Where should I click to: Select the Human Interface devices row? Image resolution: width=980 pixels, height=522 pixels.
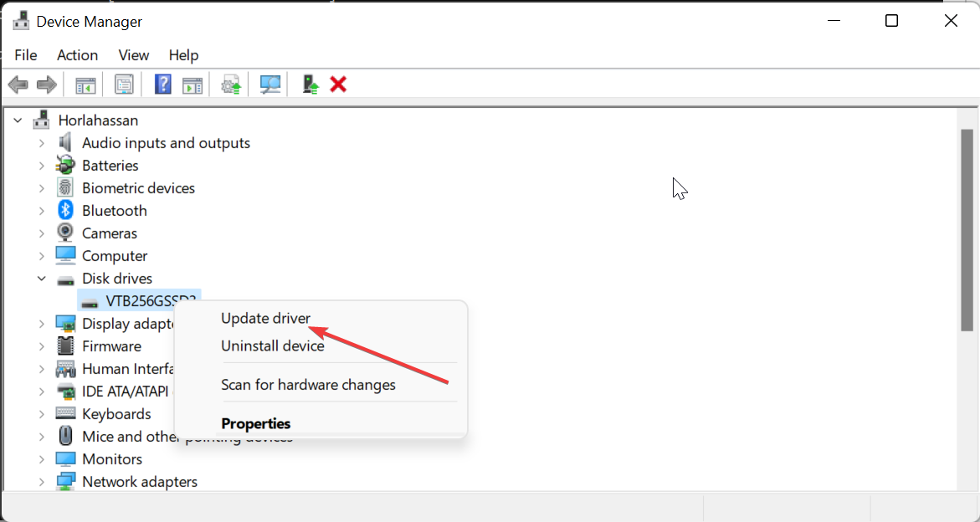(x=128, y=368)
